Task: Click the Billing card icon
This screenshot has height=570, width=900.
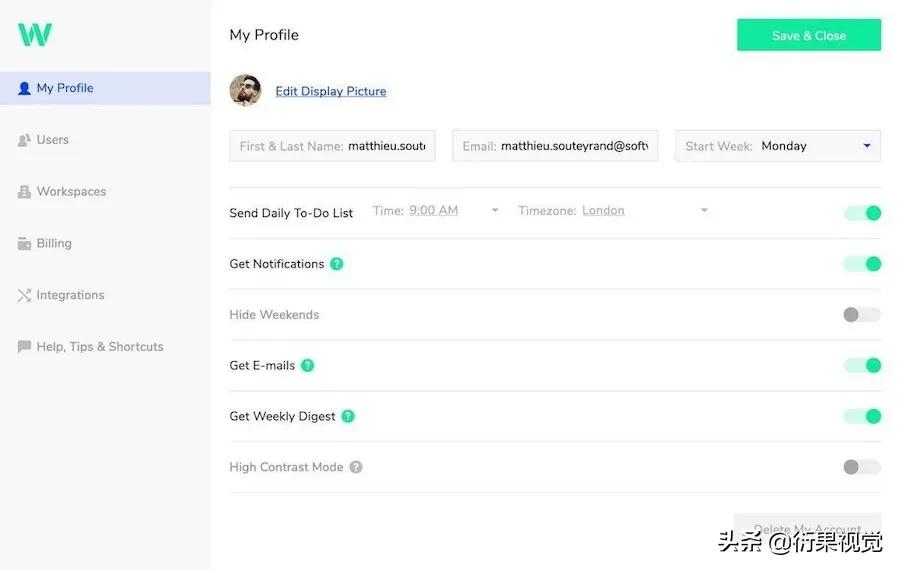Action: point(25,243)
